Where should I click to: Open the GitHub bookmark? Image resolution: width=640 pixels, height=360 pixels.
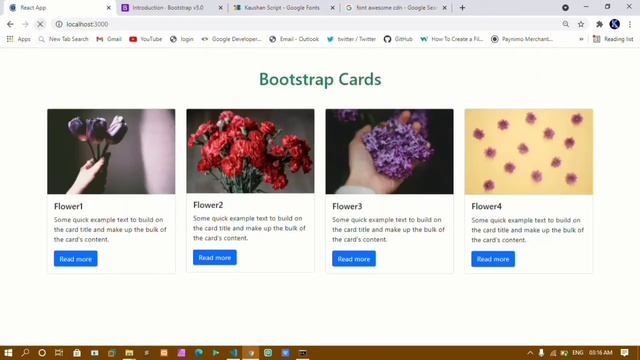398,39
